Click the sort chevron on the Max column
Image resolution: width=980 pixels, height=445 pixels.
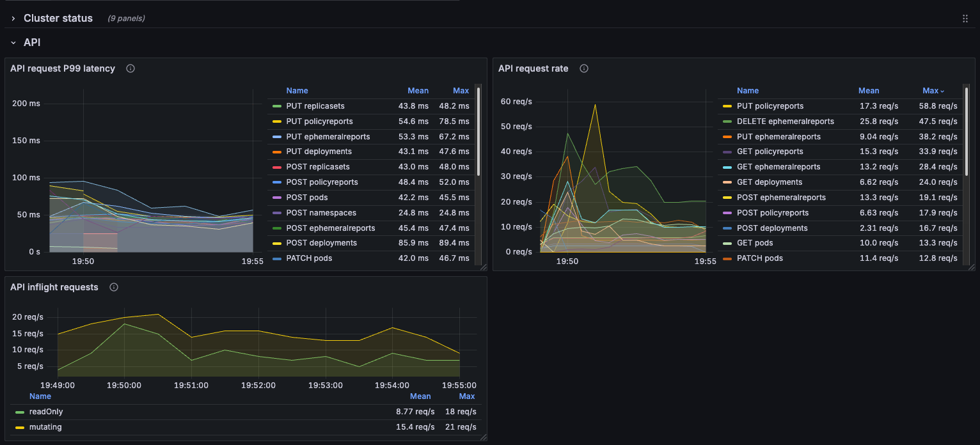click(x=942, y=90)
